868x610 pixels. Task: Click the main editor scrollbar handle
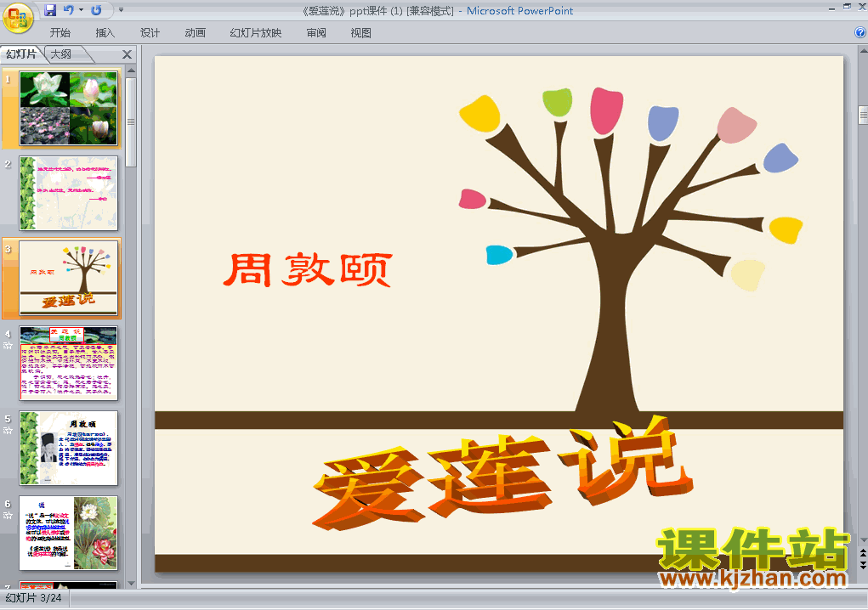pos(863,115)
